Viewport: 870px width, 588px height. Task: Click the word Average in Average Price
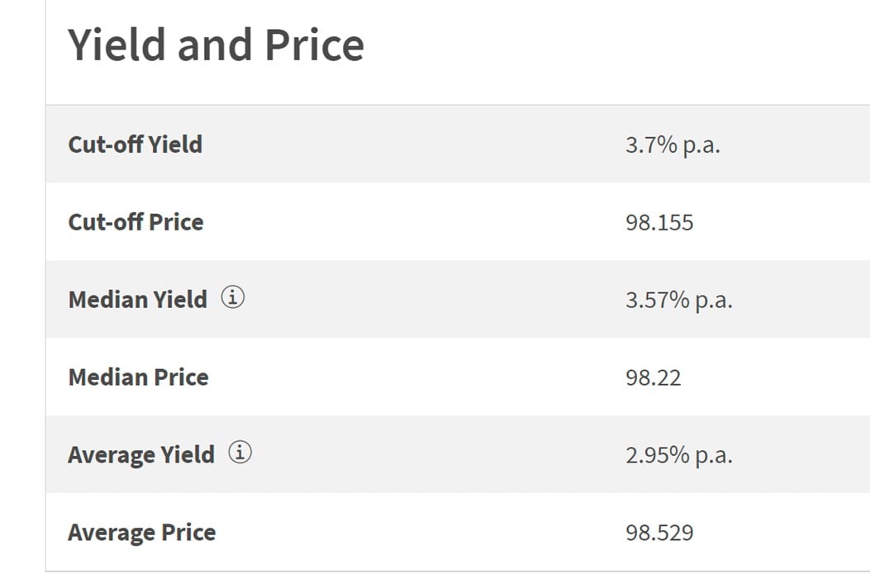111,533
